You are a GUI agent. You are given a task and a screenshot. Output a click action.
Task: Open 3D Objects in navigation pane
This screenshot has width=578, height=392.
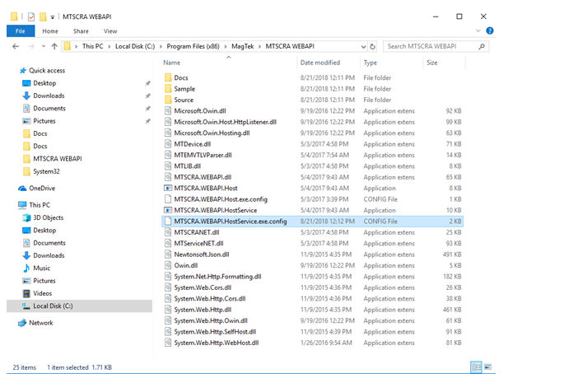click(48, 217)
